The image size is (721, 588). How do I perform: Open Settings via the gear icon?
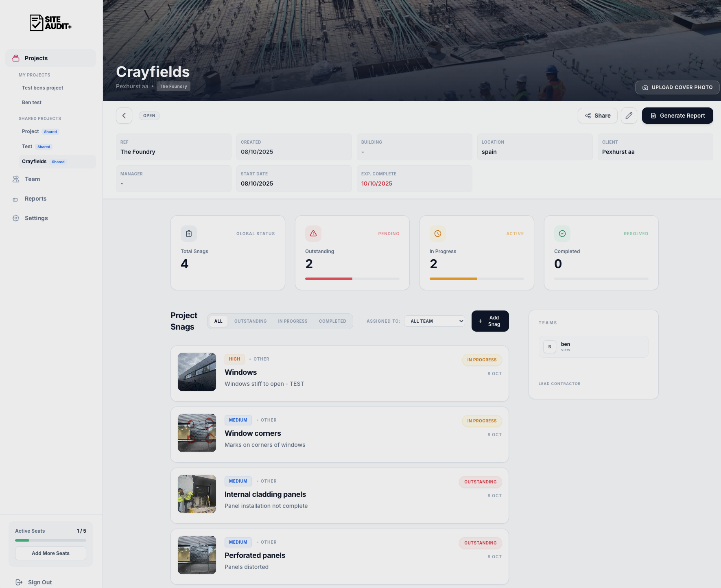15,218
